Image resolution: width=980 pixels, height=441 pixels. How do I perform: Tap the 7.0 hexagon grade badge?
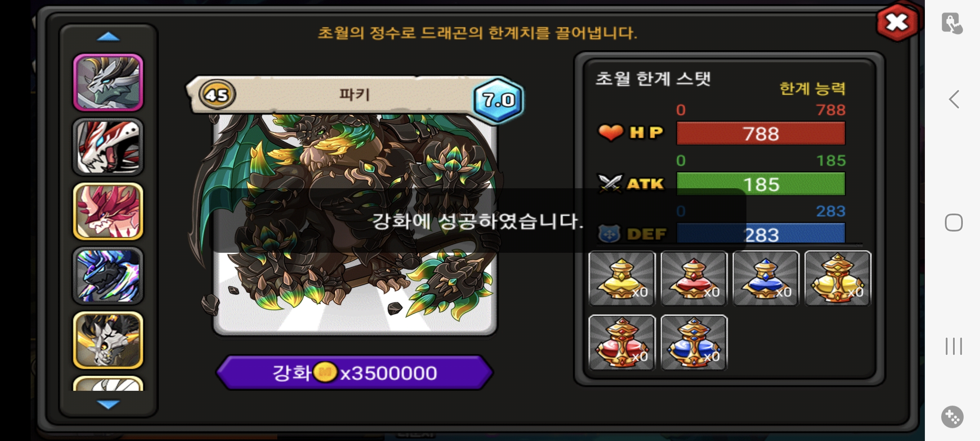point(499,100)
